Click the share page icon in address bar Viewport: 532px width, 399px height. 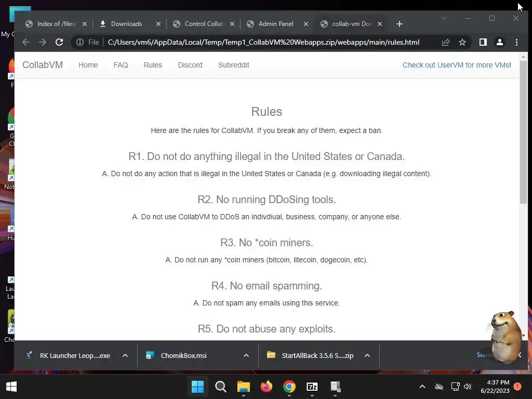(445, 42)
